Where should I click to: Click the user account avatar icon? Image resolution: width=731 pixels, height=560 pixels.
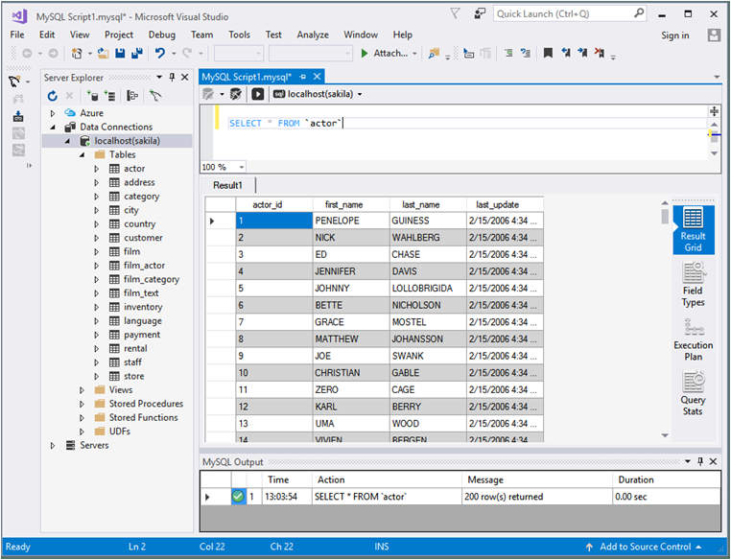point(714,35)
